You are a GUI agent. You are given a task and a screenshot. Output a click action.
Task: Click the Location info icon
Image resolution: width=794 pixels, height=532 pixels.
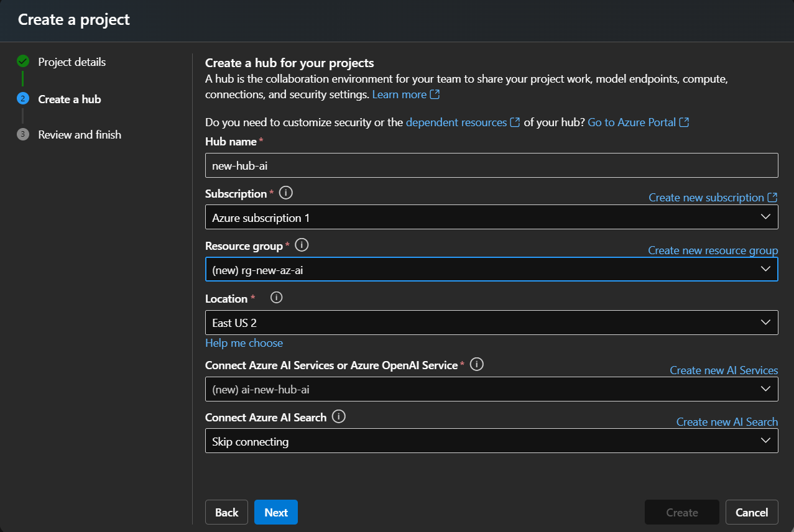pos(277,298)
